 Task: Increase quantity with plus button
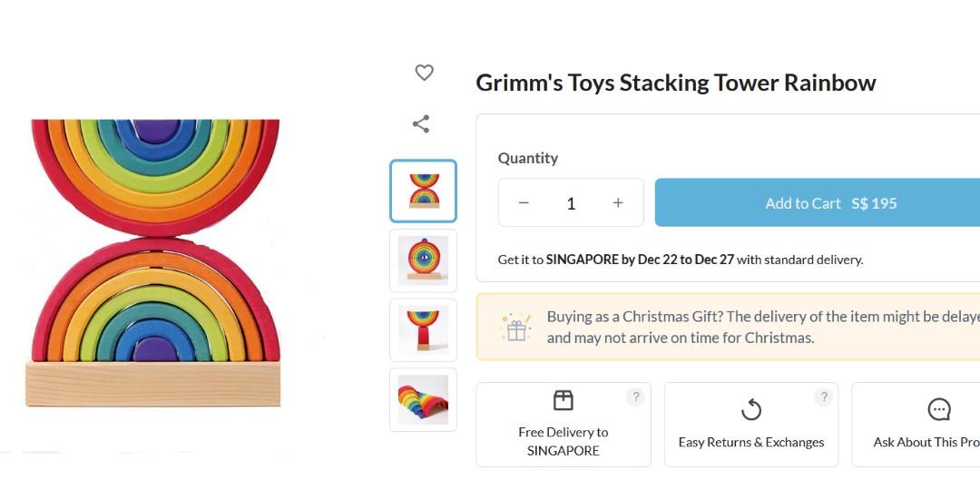coord(618,203)
